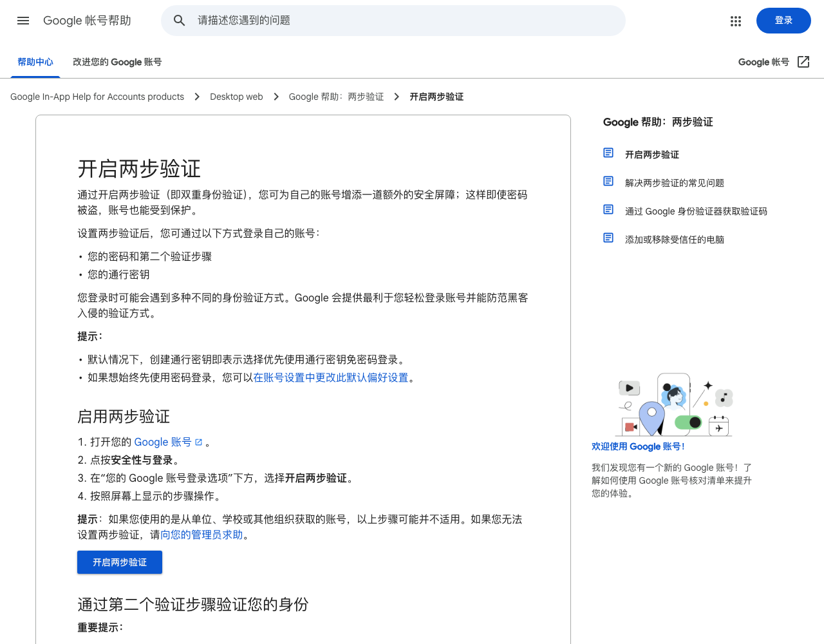Switch to the 改进您的 Google 账号 tab
824x644 pixels.
coord(117,62)
